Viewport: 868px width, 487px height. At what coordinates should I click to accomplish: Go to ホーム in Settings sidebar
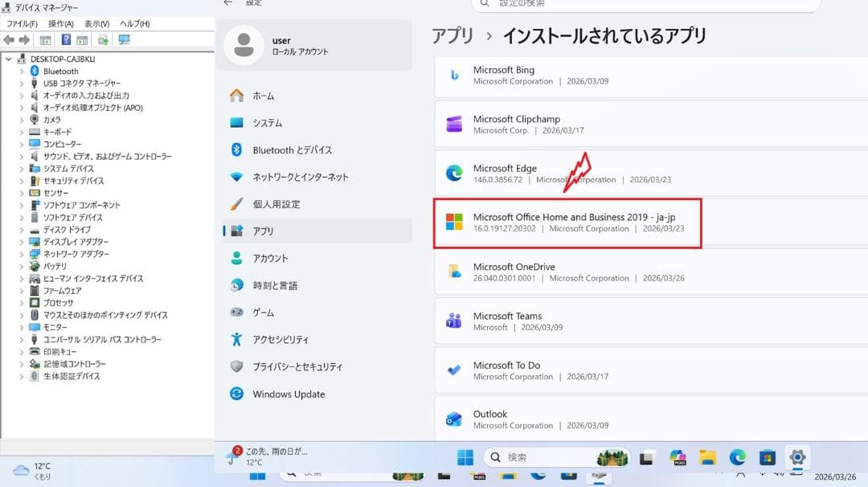click(317, 96)
